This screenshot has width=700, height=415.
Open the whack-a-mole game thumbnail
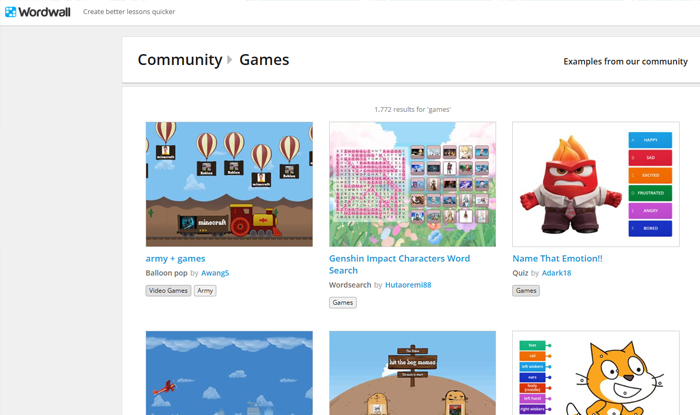pos(412,373)
